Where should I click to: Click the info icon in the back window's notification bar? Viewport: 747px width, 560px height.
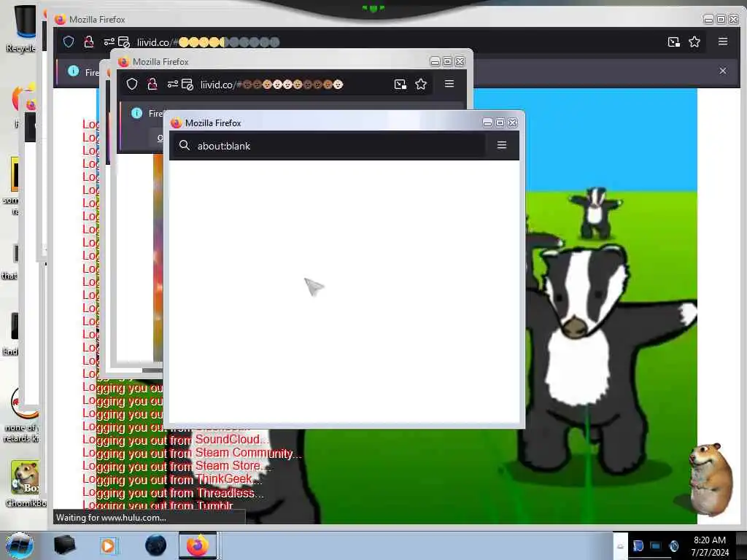74,71
